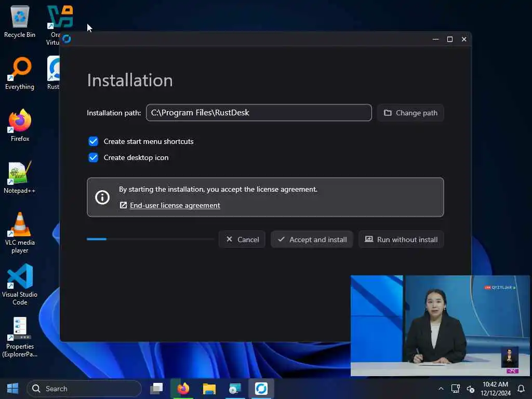Viewport: 532px width, 399px height.
Task: Maximize the RustDesk installer window
Action: click(x=450, y=39)
